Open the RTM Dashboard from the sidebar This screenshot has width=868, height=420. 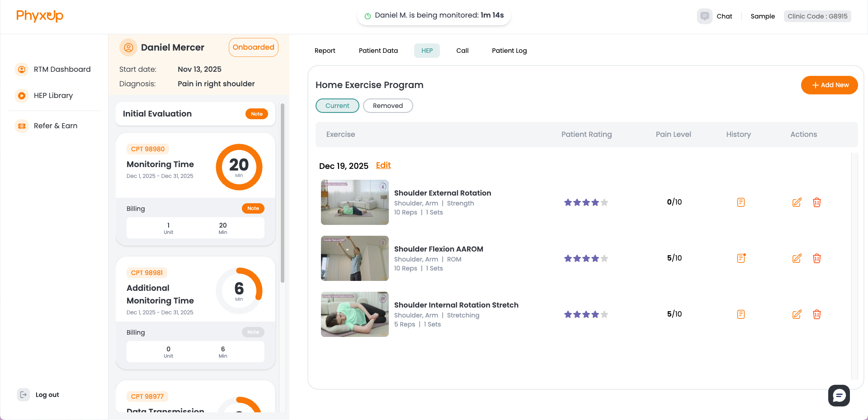[x=62, y=69]
